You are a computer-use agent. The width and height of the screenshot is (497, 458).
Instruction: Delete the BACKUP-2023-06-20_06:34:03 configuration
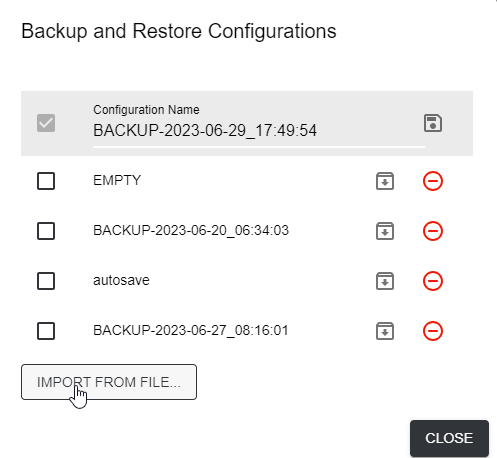click(433, 231)
